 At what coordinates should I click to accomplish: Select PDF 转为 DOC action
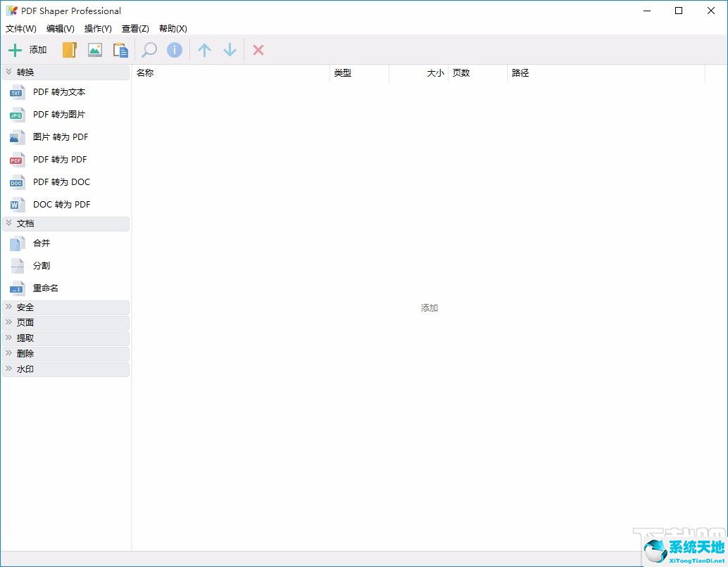[61, 182]
